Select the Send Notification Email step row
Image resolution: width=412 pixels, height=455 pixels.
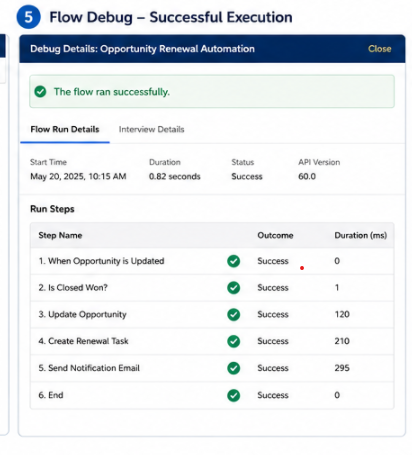(212, 368)
